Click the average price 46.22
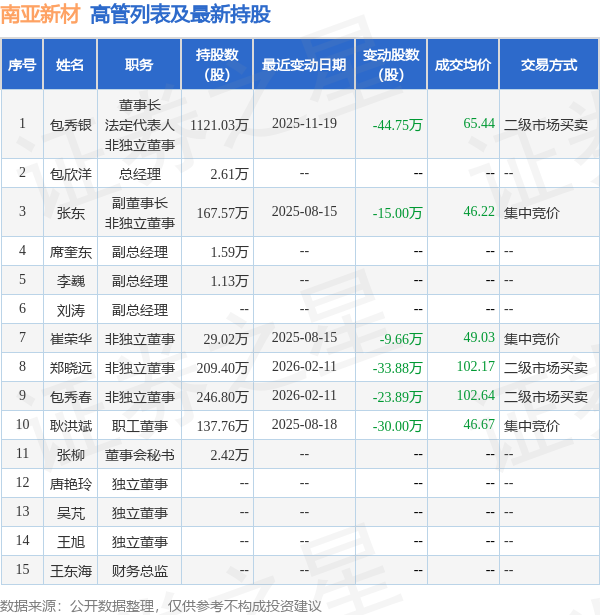 coord(479,211)
